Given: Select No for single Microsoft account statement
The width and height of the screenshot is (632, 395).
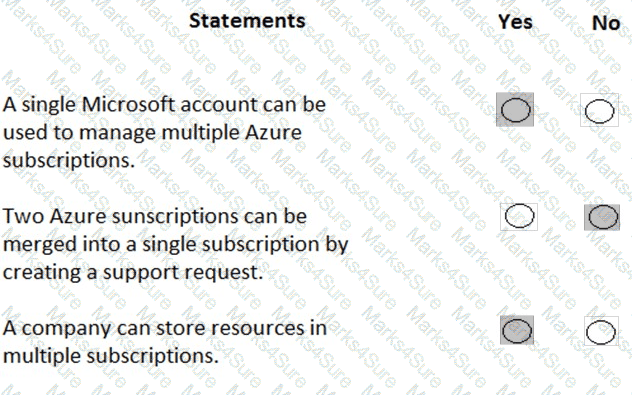Looking at the screenshot, I should pyautogui.click(x=599, y=110).
